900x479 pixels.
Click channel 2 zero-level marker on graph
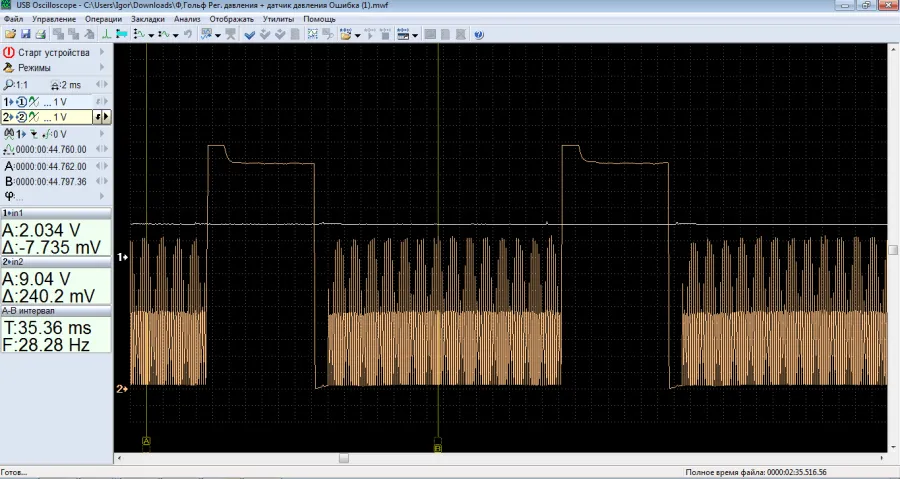click(x=122, y=389)
